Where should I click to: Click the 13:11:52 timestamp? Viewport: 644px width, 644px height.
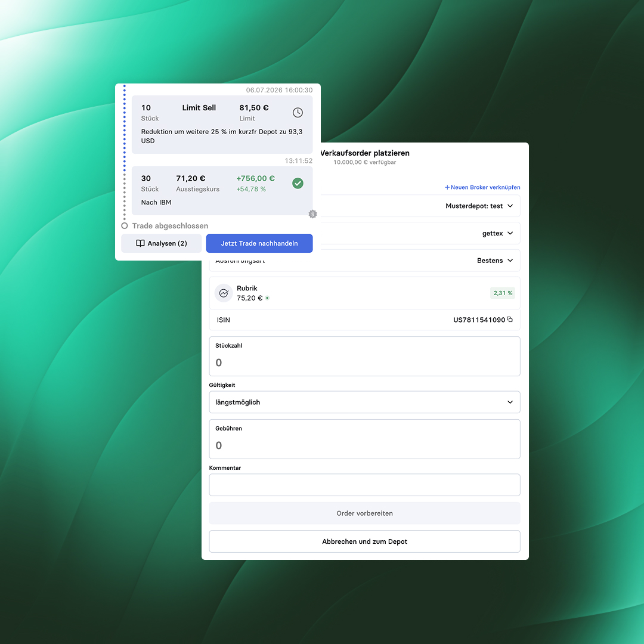click(x=299, y=161)
